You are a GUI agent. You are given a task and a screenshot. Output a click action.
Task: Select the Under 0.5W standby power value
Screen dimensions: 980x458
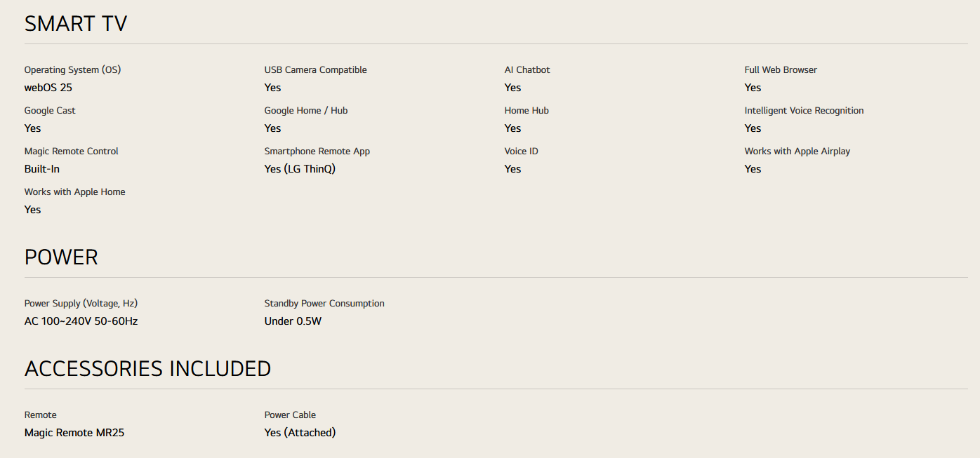293,321
